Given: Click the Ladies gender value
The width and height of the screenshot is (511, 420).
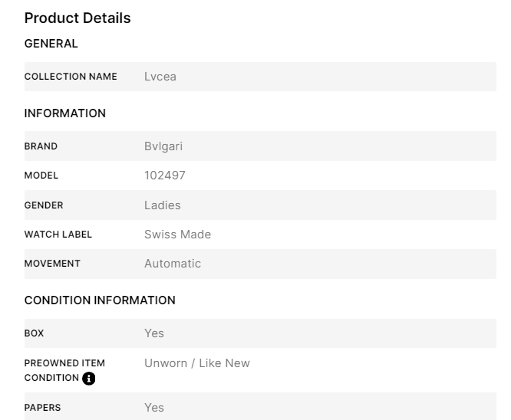Looking at the screenshot, I should tap(163, 205).
